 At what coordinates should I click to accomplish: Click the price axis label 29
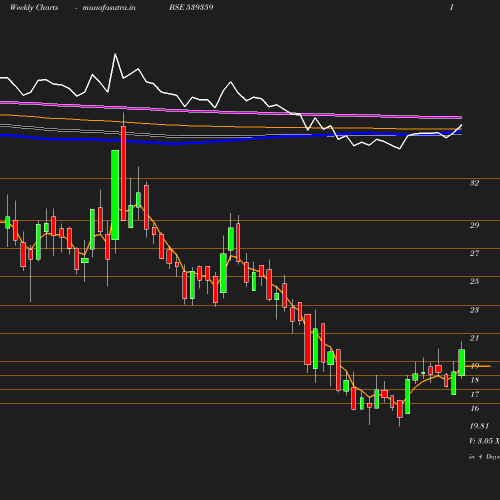474,225
